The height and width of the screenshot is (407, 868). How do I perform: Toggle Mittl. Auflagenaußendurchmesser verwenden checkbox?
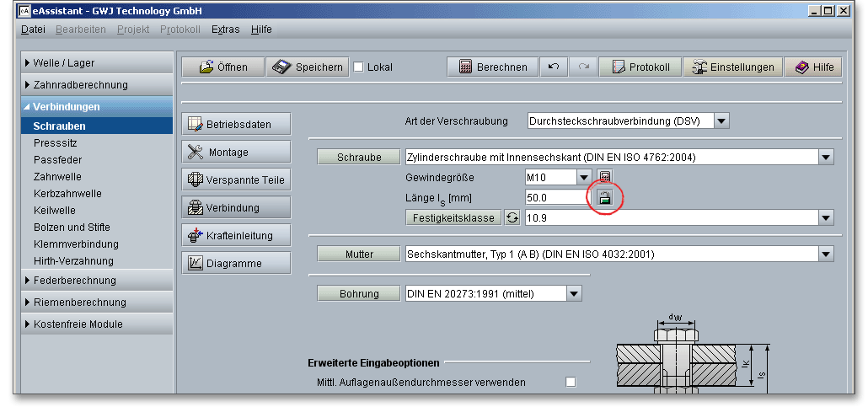(x=571, y=382)
